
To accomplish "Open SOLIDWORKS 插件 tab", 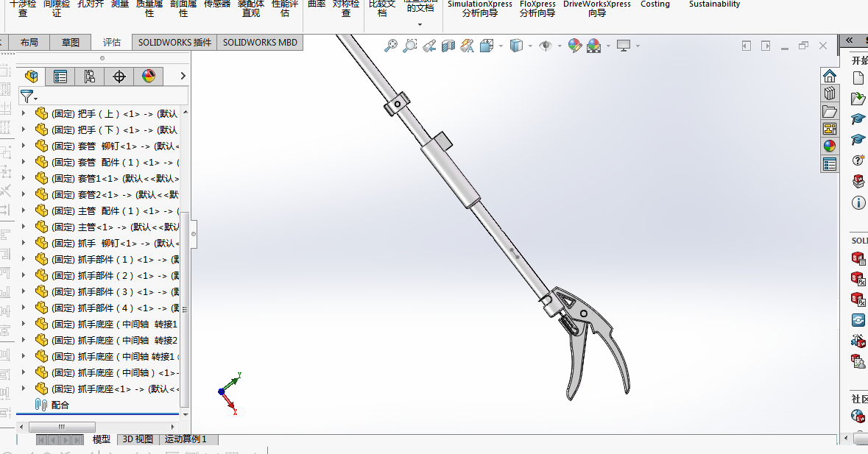I will point(174,42).
